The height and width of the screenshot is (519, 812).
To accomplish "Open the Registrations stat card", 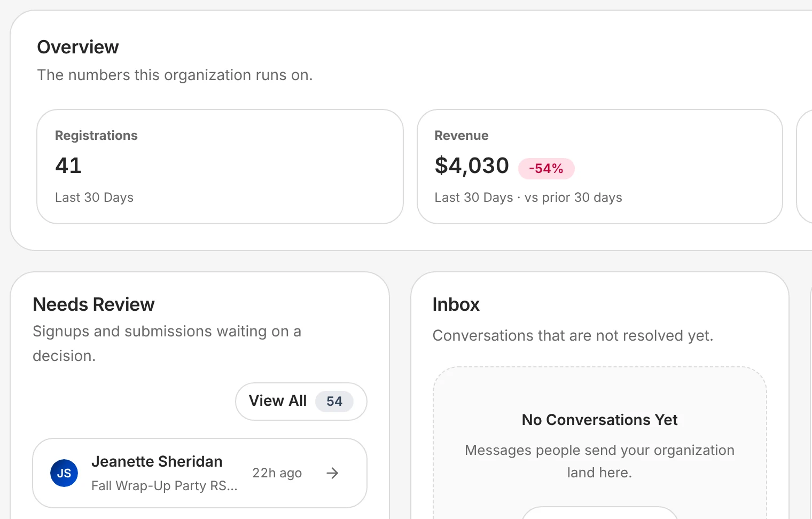I will pos(220,167).
